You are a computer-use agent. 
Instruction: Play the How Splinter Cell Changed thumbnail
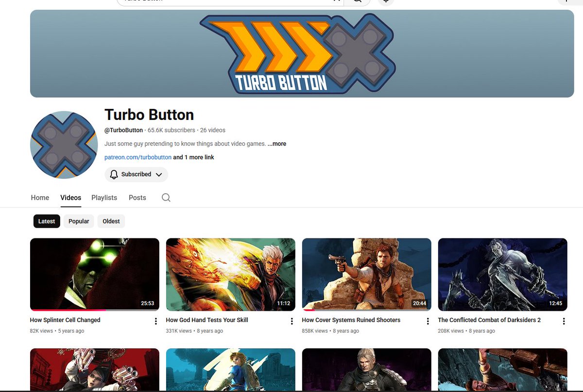click(95, 274)
